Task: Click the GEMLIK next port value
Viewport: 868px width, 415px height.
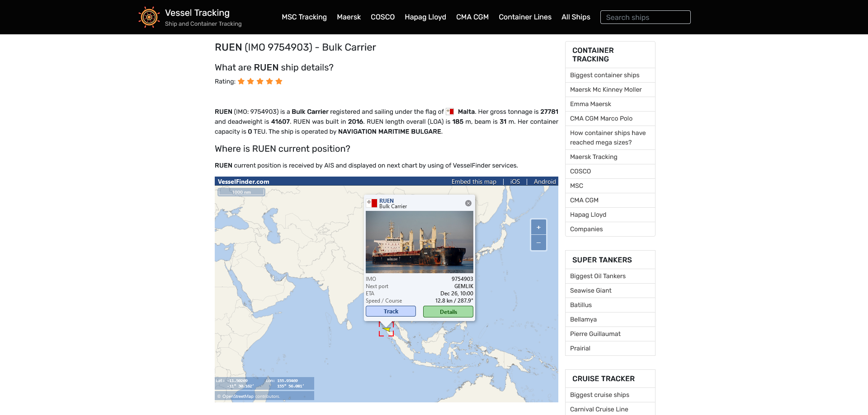Action: (x=464, y=286)
